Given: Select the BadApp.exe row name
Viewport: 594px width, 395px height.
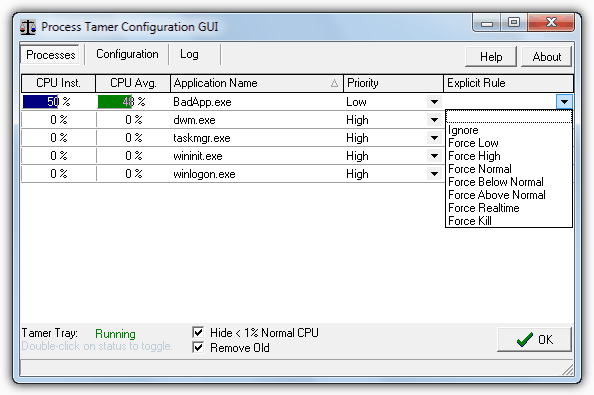Looking at the screenshot, I should pyautogui.click(x=202, y=102).
